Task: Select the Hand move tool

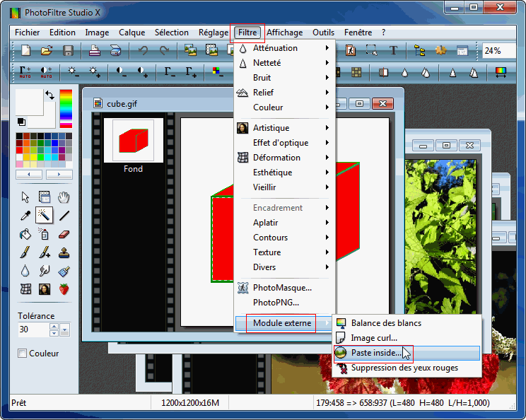Action: [x=64, y=197]
